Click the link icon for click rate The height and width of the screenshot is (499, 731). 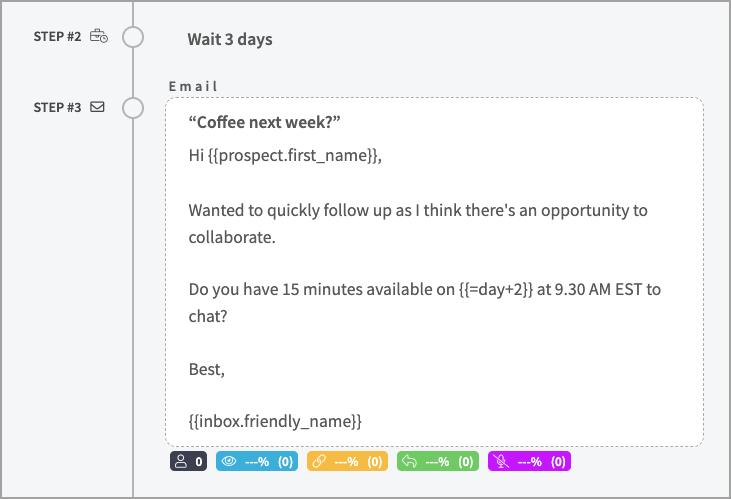click(320, 462)
